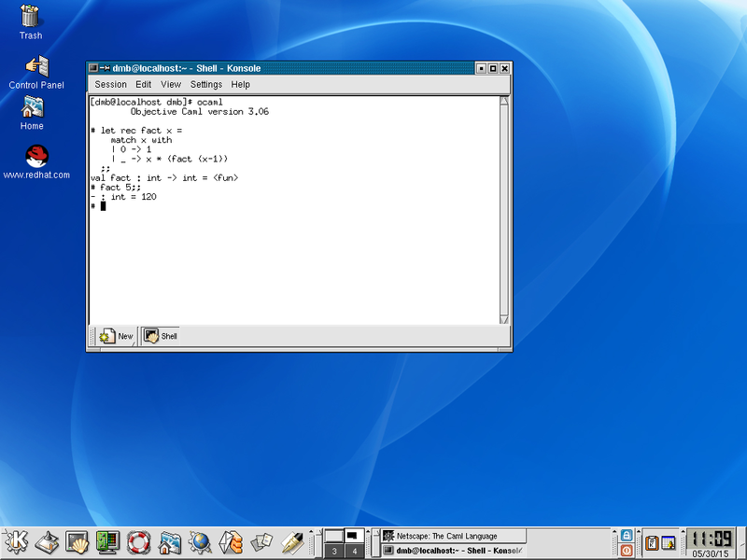Open the Help menu
747x560 pixels.
[x=240, y=84]
